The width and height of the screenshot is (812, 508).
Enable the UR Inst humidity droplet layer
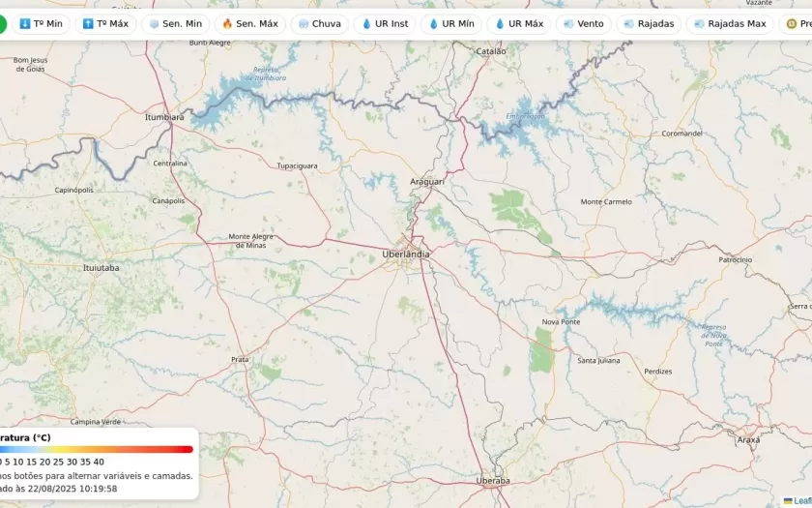coord(385,24)
